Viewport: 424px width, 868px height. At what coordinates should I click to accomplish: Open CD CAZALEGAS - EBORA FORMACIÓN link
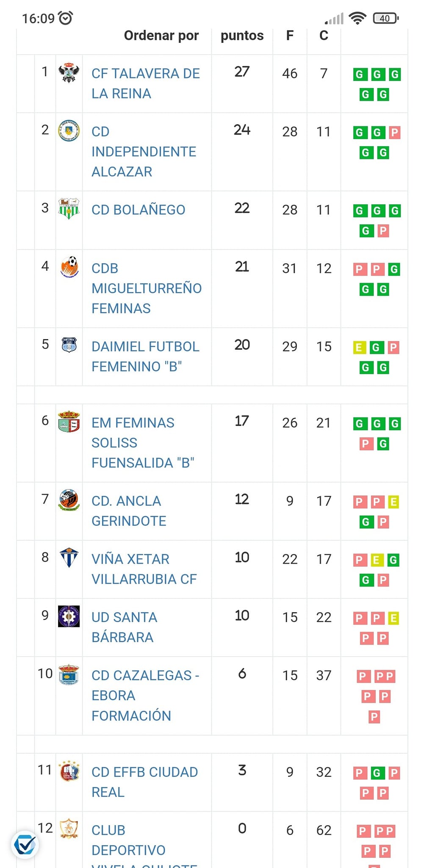point(145,696)
